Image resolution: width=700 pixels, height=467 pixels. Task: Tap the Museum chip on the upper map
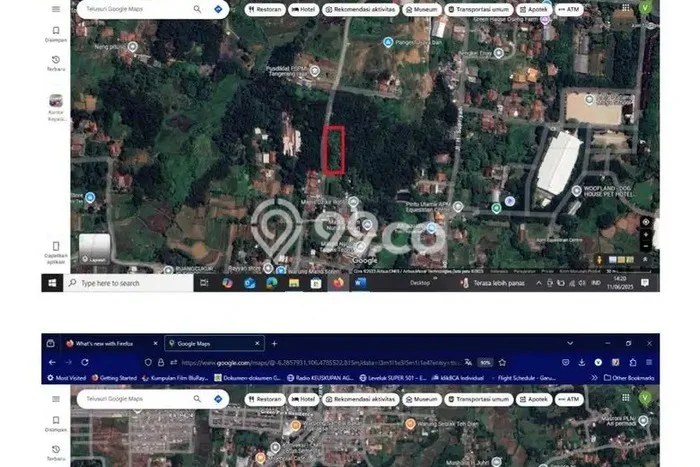click(421, 9)
